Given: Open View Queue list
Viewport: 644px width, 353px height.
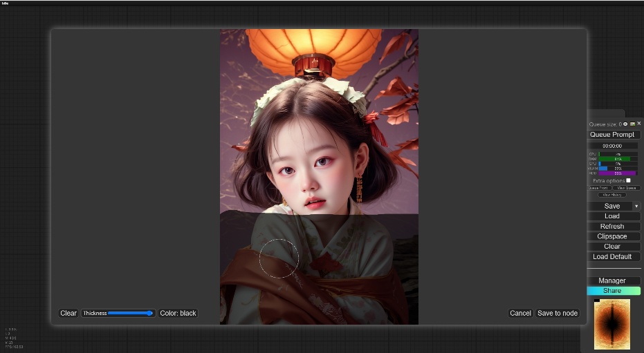Looking at the screenshot, I should (x=627, y=188).
